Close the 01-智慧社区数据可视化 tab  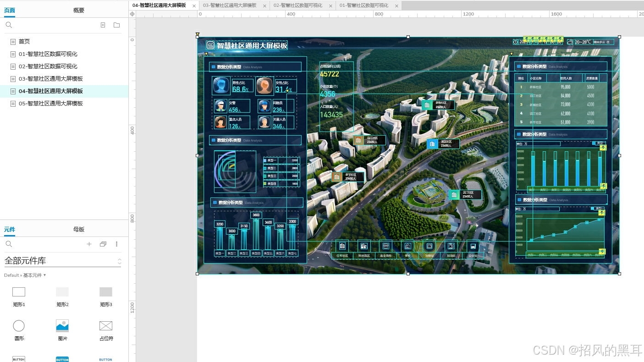tap(396, 5)
